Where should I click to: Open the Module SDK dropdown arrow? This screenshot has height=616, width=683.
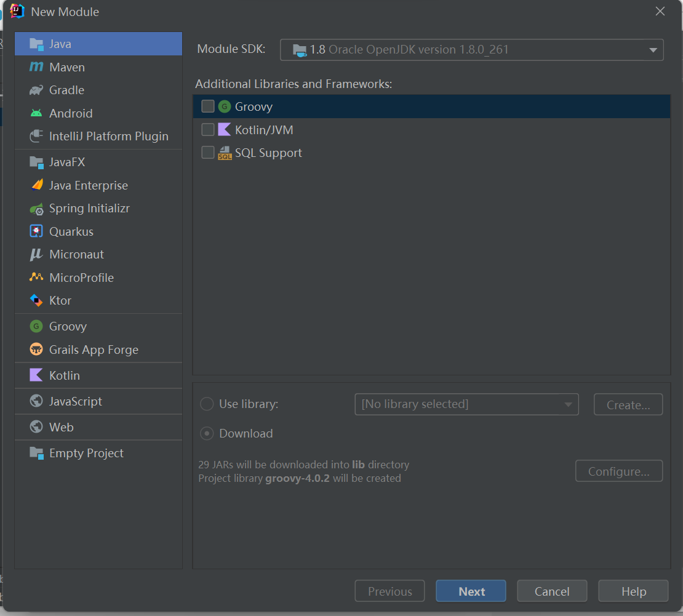pos(652,50)
